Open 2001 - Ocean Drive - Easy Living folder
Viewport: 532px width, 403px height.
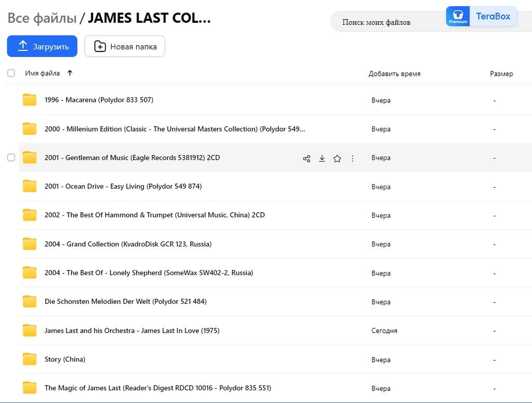pyautogui.click(x=123, y=186)
